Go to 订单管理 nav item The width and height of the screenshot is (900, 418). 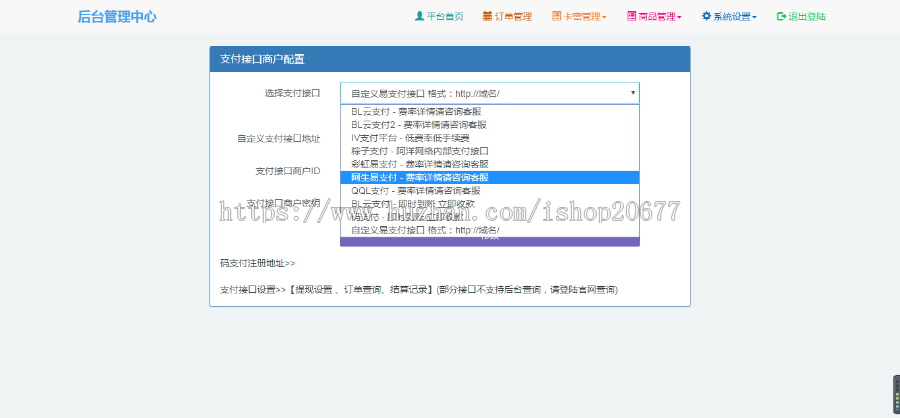[x=507, y=17]
